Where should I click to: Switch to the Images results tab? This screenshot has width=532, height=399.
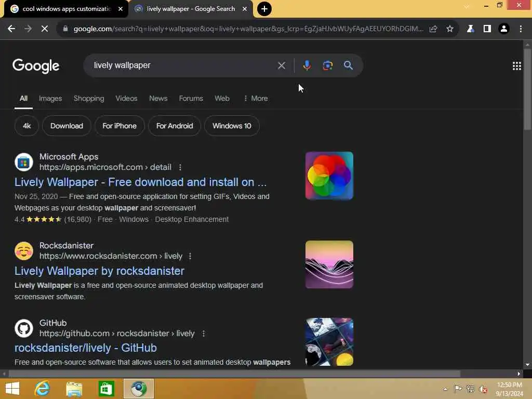[x=50, y=98]
